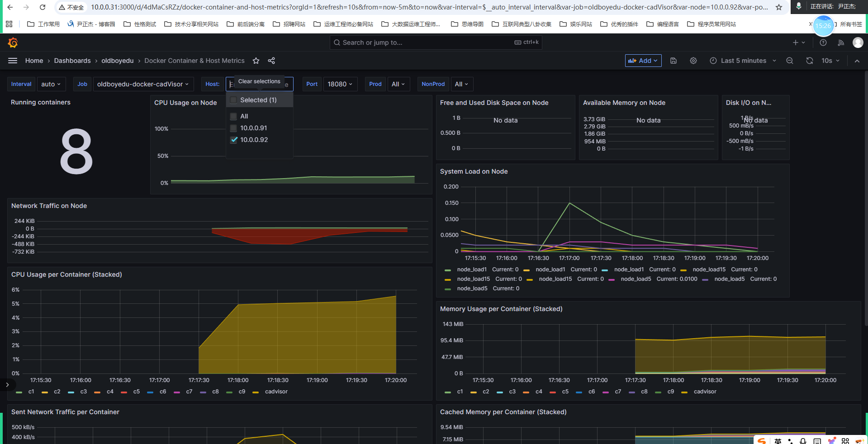
Task: Toggle cadvisor series in CPU Usage legend
Action: click(276, 392)
